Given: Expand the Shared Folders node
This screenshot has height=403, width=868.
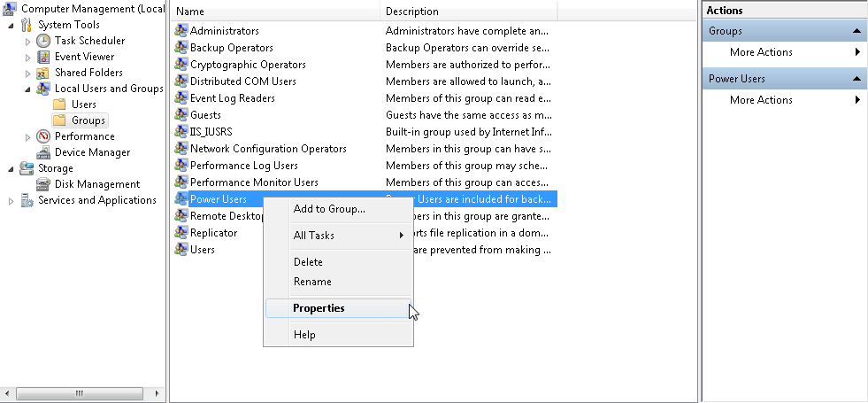Looking at the screenshot, I should pos(27,74).
